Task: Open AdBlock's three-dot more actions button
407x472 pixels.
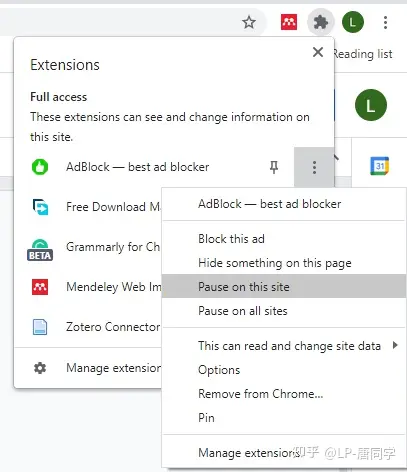Action: click(314, 167)
